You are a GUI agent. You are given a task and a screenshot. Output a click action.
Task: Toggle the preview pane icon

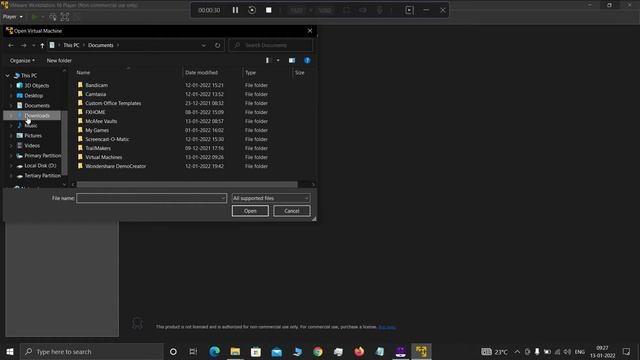292,60
